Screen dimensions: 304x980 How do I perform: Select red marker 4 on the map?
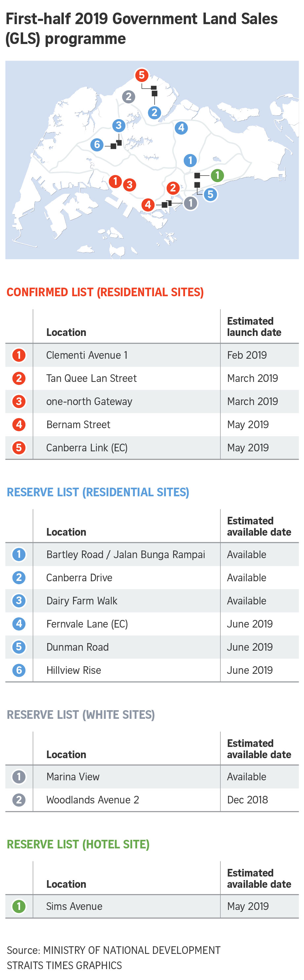point(148,205)
